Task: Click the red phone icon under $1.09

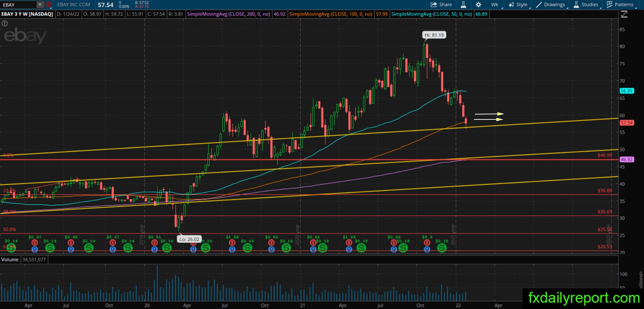Action: [349, 243]
